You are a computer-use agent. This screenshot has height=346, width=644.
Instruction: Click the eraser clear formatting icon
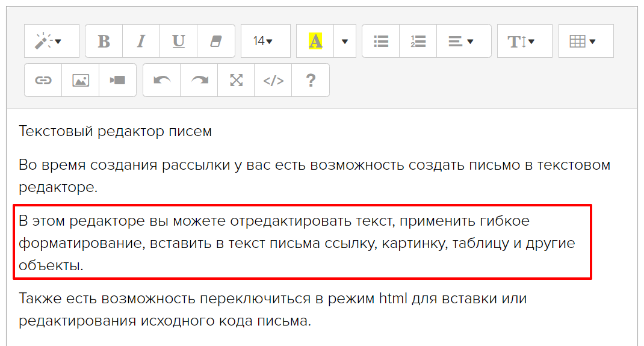coord(216,41)
